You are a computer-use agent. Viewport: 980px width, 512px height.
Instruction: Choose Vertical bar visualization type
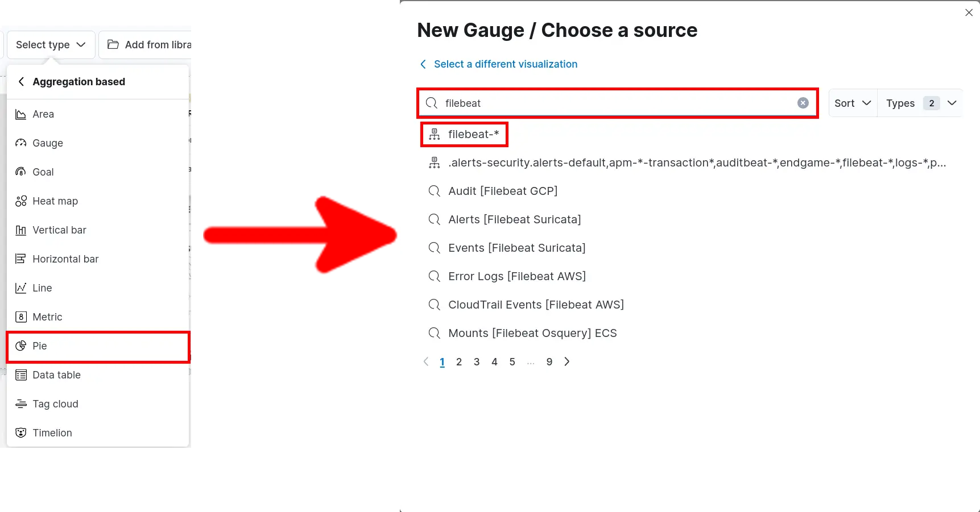59,230
